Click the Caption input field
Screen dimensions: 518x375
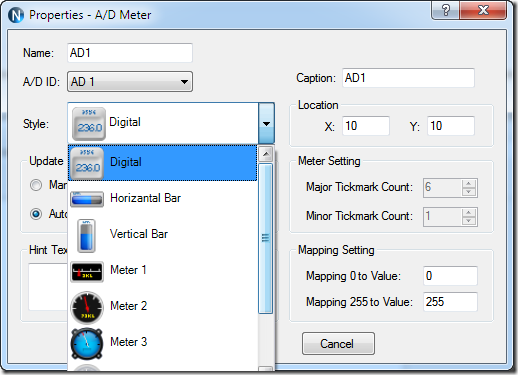pyautogui.click(x=408, y=78)
